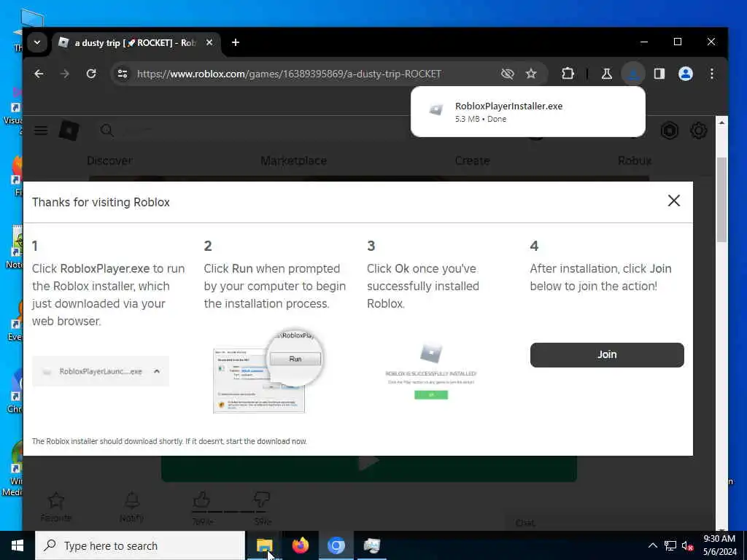Expand the RobloxPlayerLauncher.exe download chevron
The height and width of the screenshot is (560, 747).
(157, 371)
